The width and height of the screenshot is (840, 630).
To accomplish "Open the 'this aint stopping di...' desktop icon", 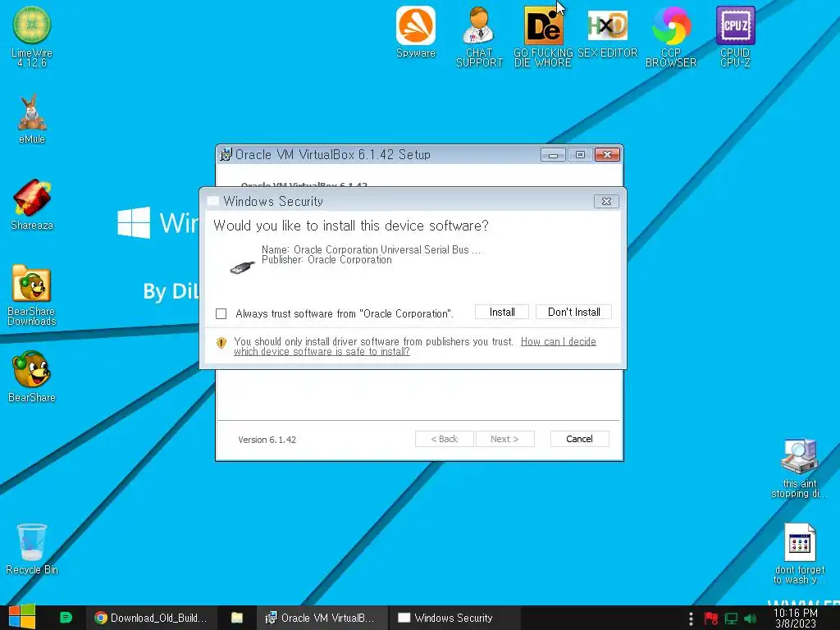I will [799, 468].
